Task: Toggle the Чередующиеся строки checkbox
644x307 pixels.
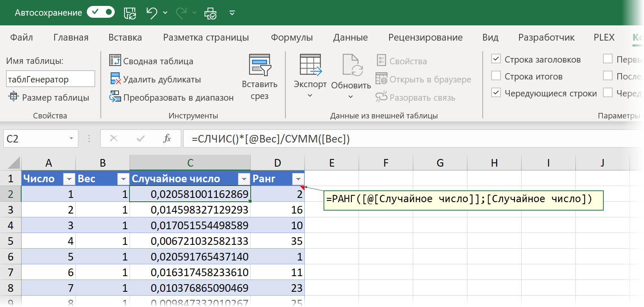Action: (496, 93)
